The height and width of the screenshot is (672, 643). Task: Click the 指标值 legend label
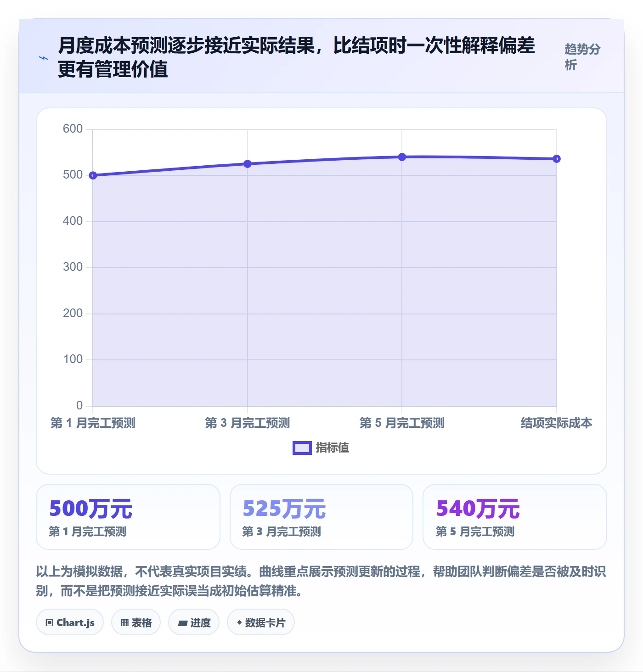[x=333, y=448]
